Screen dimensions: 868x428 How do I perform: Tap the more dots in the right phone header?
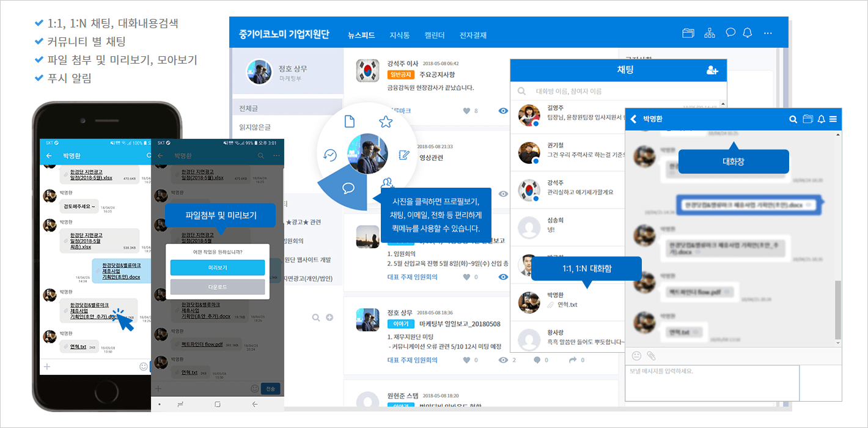pyautogui.click(x=276, y=156)
